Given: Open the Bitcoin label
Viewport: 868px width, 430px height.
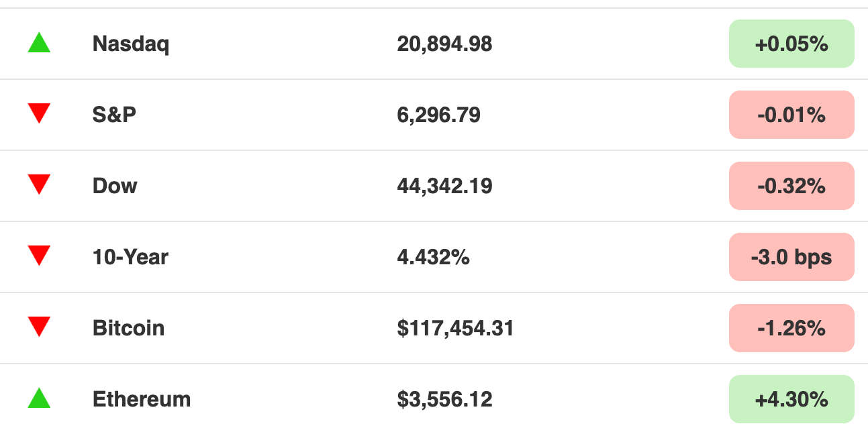Looking at the screenshot, I should [x=128, y=328].
